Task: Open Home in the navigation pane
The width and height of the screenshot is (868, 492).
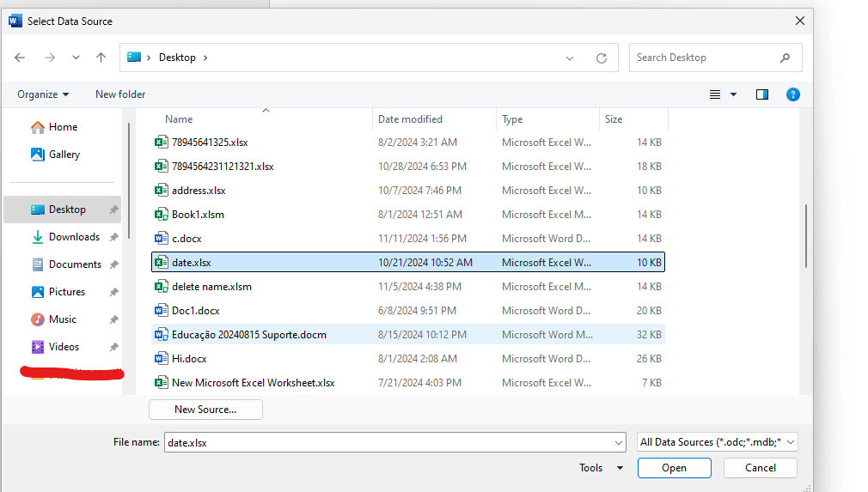Action: click(x=54, y=127)
